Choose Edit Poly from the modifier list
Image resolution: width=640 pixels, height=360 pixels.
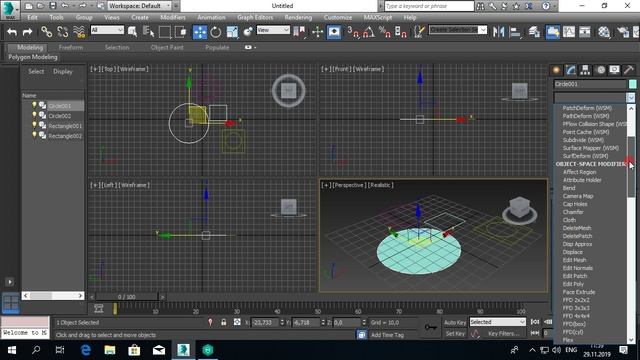(573, 284)
